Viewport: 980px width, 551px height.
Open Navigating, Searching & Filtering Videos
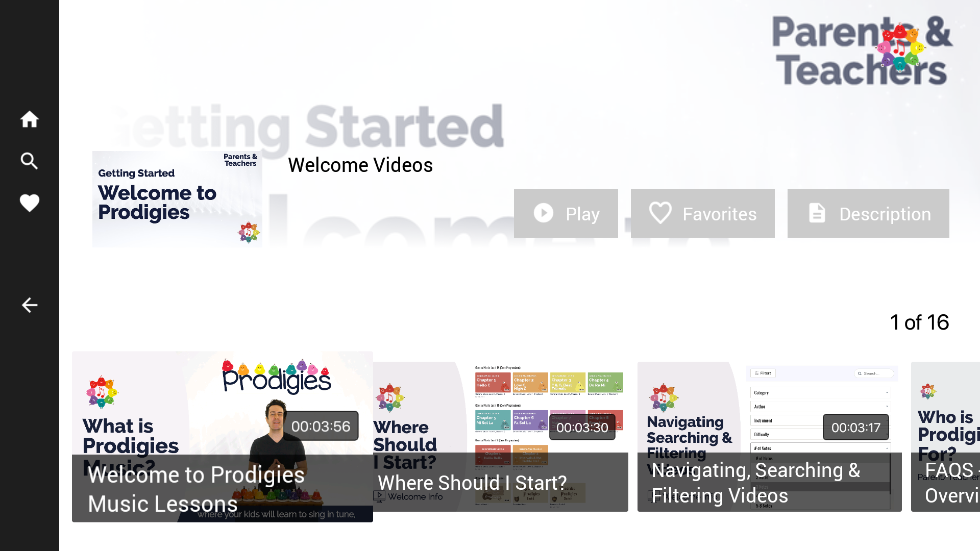click(x=769, y=437)
